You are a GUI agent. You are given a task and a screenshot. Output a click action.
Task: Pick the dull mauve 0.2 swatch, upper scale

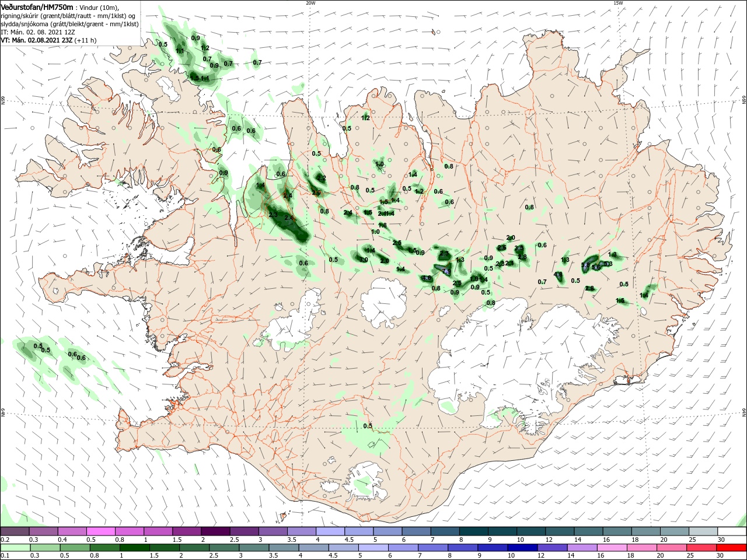tap(15, 531)
